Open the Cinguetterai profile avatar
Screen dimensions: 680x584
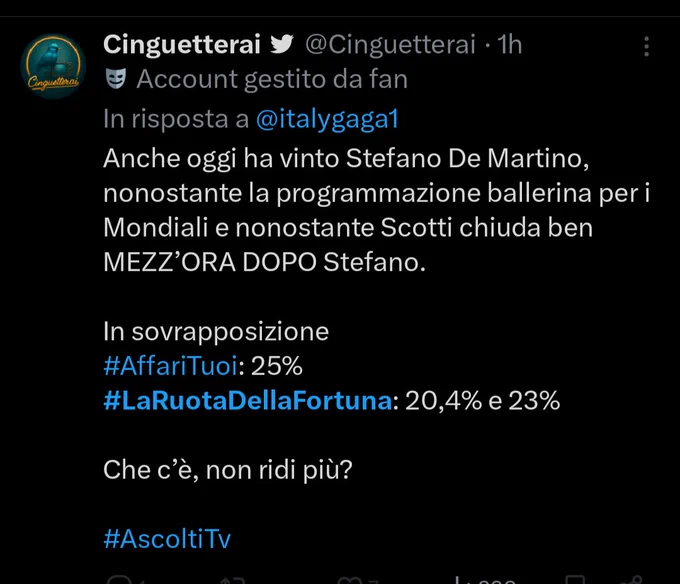tap(53, 66)
